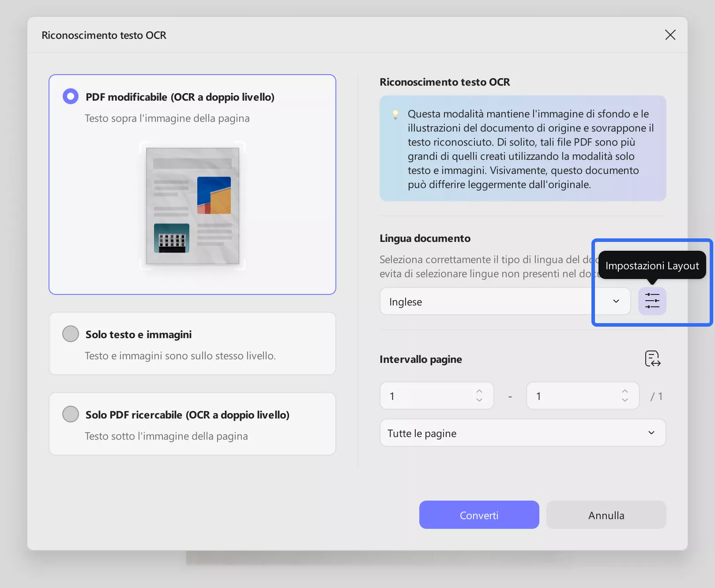Screen dimensions: 715x588
Task: Decrease the second page number with the stepper
Action: (x=625, y=399)
